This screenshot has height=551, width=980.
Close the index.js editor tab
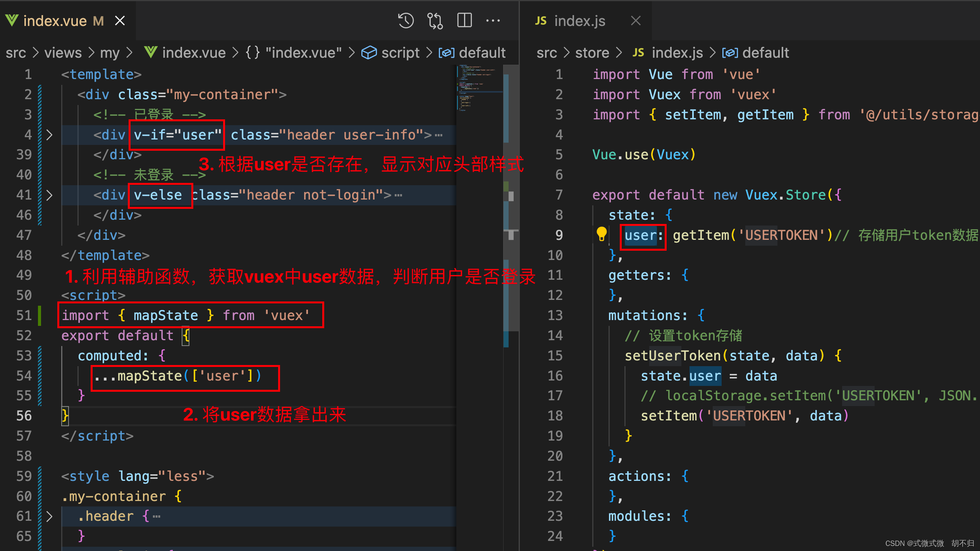click(636, 21)
